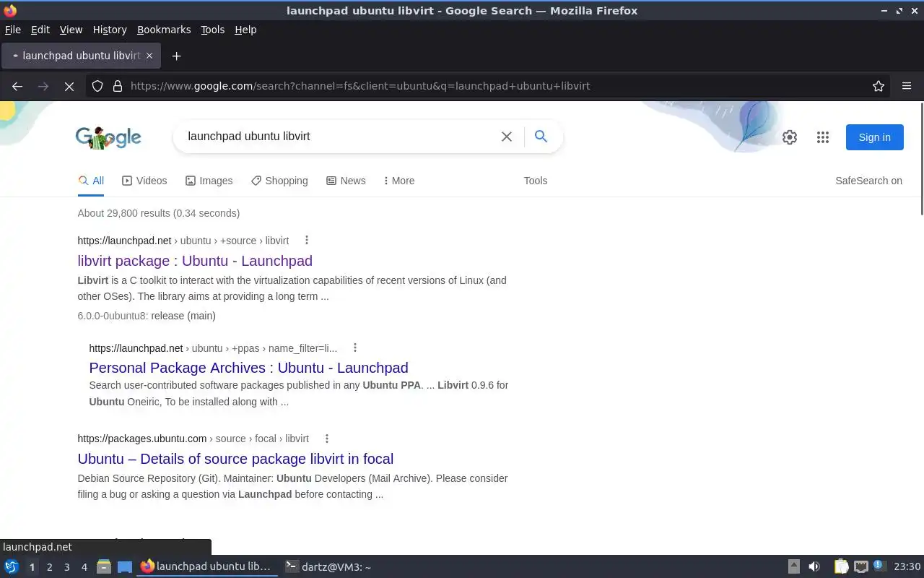Switch to workspace 4
The height and width of the screenshot is (578, 924).
pos(84,567)
